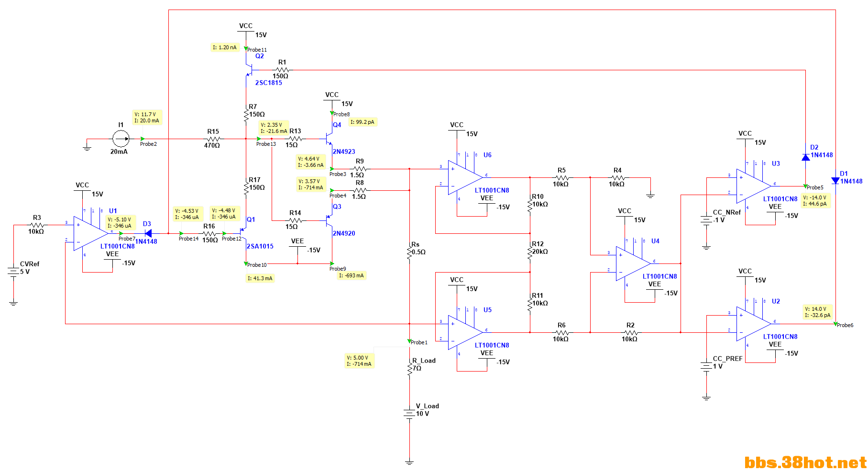Select diode D1 symbol
This screenshot has height=471, width=868.
click(x=835, y=181)
